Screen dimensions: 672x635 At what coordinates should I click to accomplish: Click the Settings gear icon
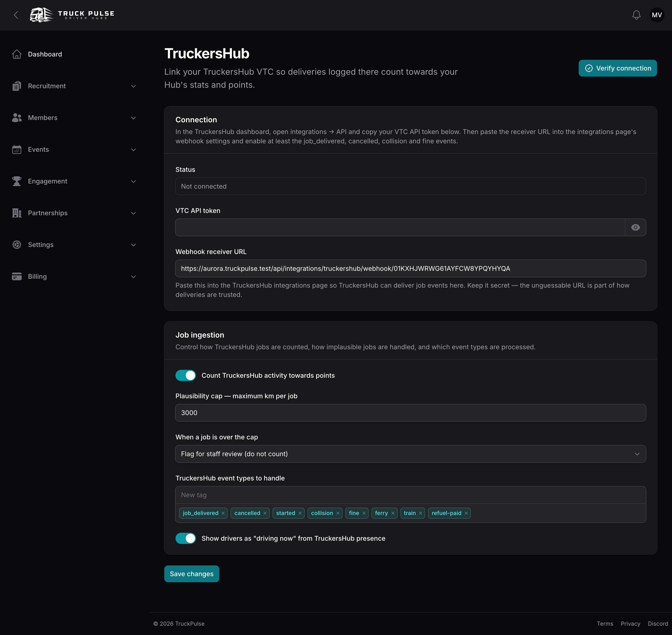pos(17,245)
